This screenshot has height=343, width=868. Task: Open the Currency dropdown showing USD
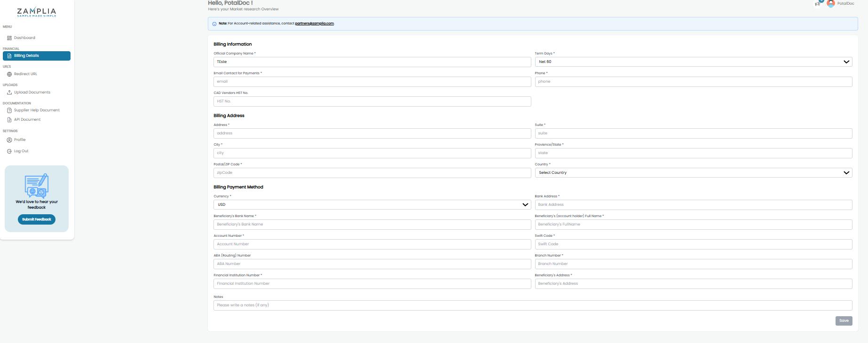[372, 205]
